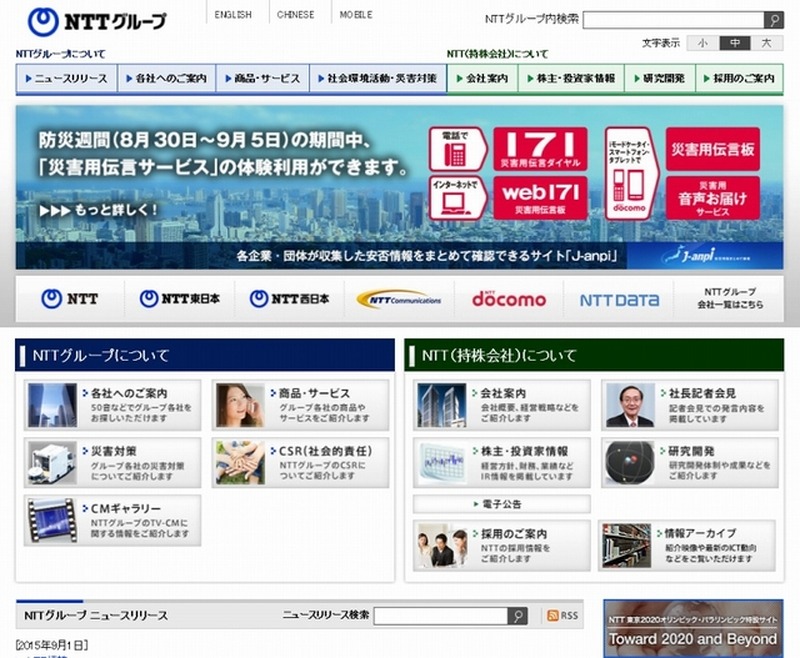800x658 pixels.
Task: Set text size to 小 (small)
Action: [703, 43]
